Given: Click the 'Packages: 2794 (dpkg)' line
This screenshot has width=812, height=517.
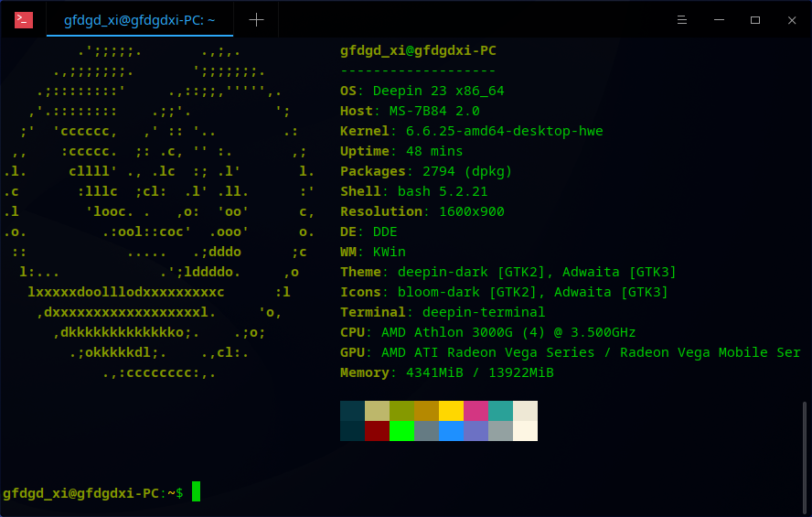Looking at the screenshot, I should 426,171.
